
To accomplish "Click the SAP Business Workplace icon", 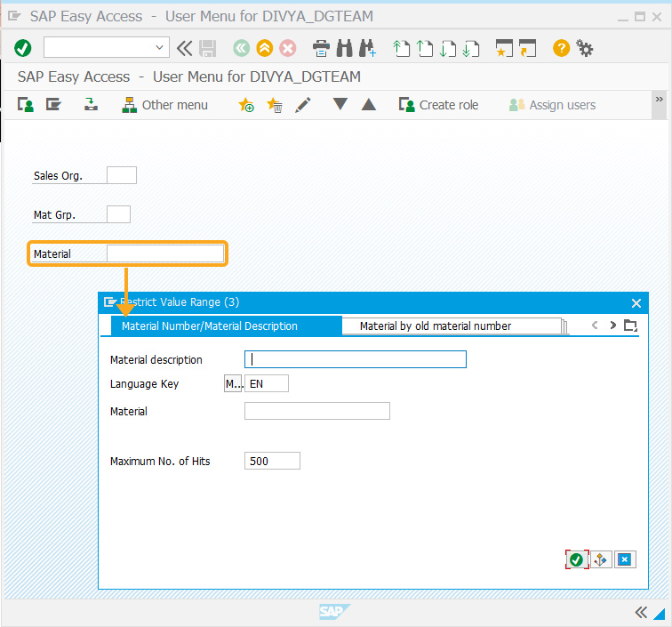I will point(91,105).
